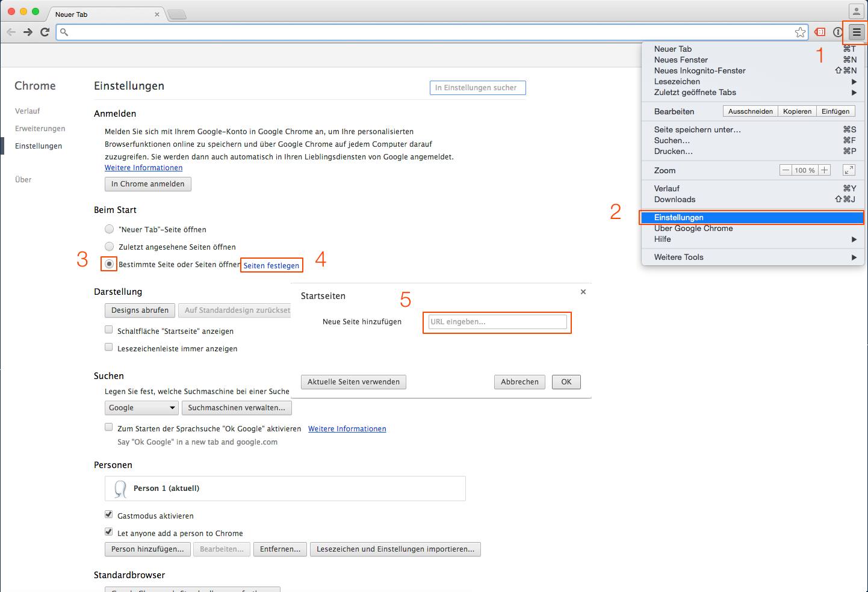
Task: Select Drucken… in the menu
Action: 753,152
